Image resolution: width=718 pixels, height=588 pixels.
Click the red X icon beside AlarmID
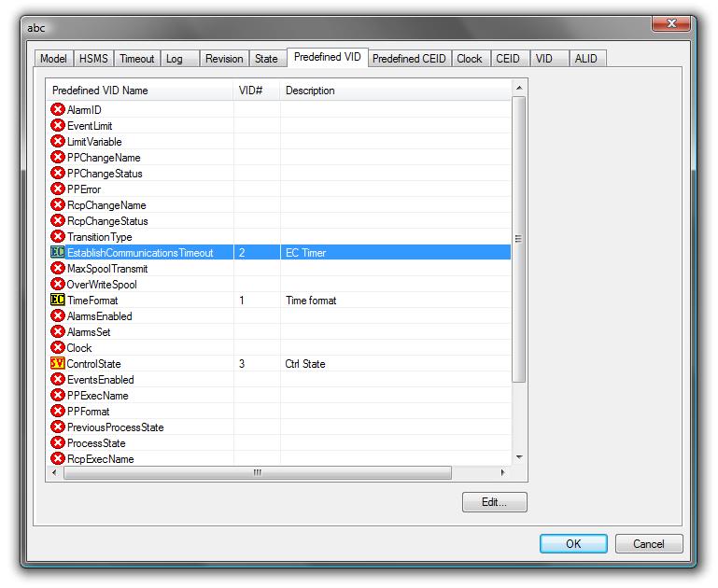point(58,110)
